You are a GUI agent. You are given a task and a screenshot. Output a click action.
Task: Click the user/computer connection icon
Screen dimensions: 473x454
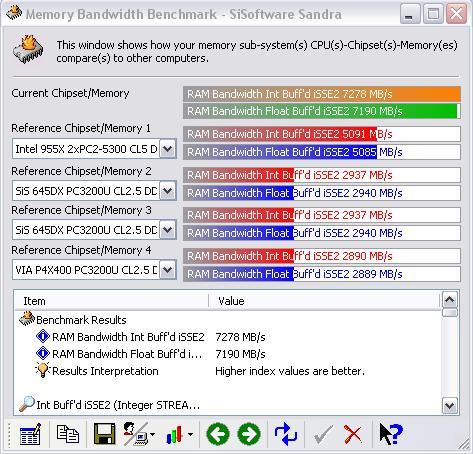coord(136,434)
